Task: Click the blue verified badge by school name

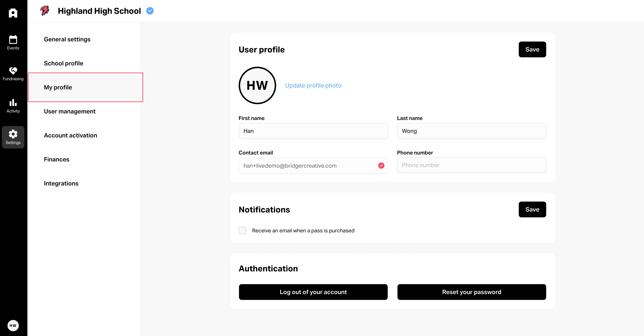Action: [150, 11]
